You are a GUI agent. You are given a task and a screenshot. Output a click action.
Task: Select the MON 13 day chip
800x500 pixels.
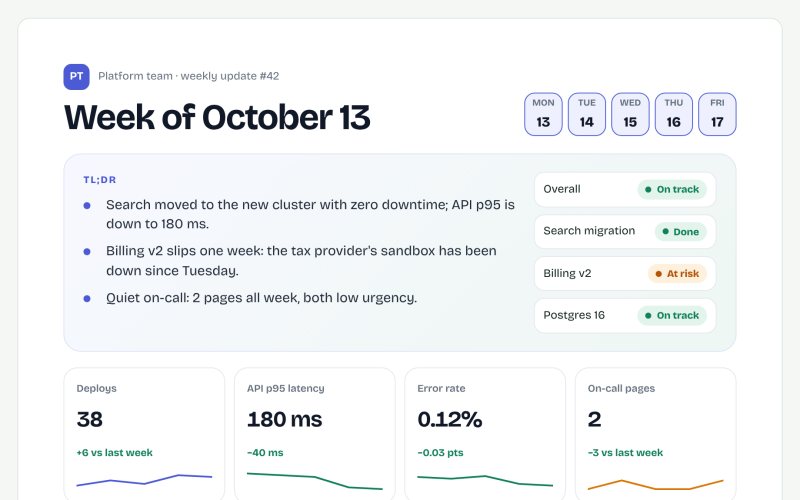point(543,114)
